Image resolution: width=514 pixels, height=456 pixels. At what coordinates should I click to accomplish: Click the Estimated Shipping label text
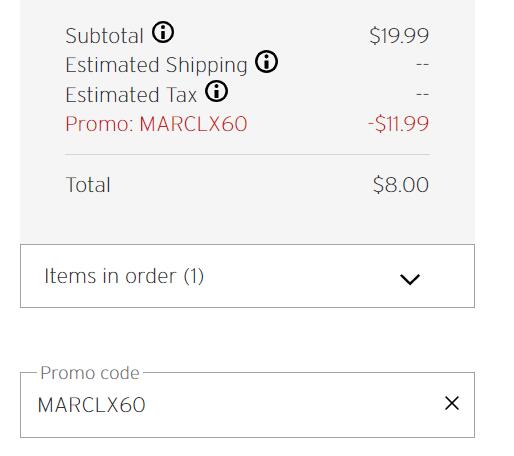156,65
